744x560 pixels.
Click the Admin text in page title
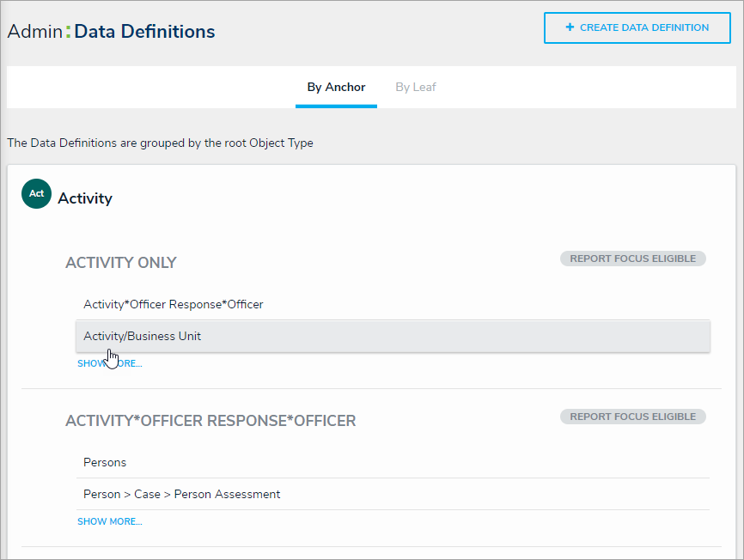tap(35, 32)
